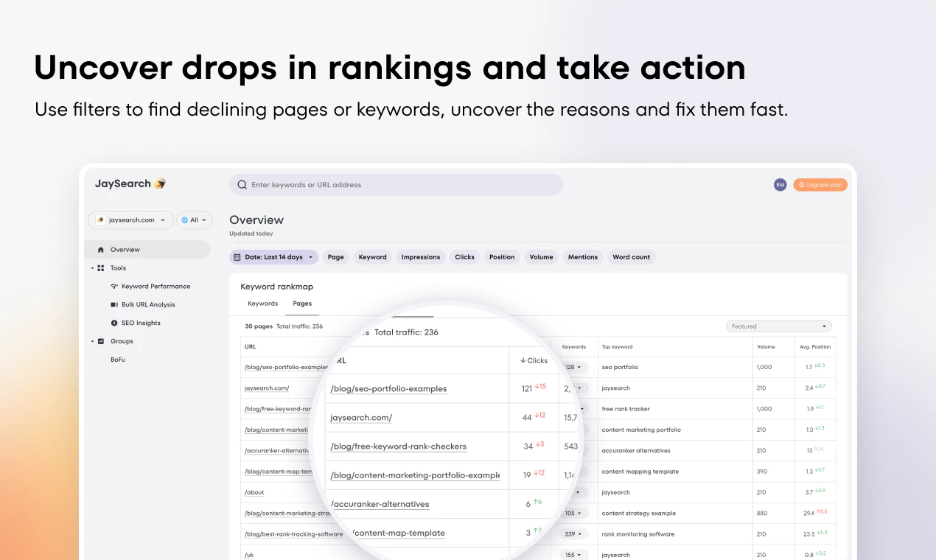The image size is (936, 560).
Task: Click the JaySearch bird logo
Action: (x=159, y=184)
